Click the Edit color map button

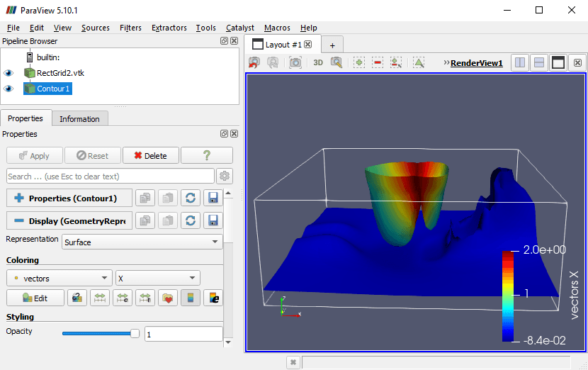click(35, 298)
